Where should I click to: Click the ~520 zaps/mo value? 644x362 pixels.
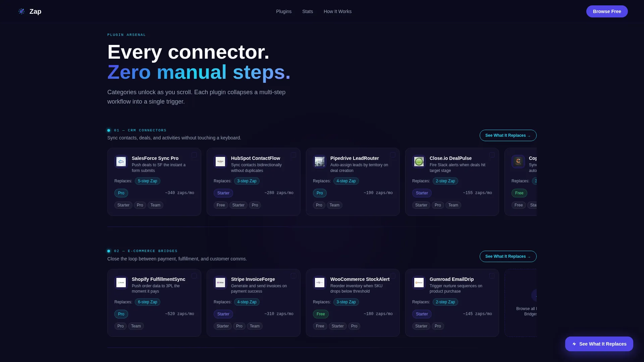179,314
